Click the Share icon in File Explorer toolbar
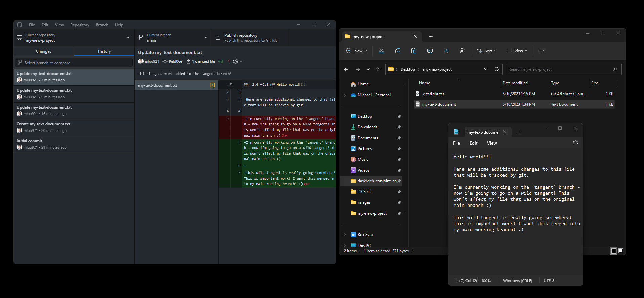 [x=446, y=51]
